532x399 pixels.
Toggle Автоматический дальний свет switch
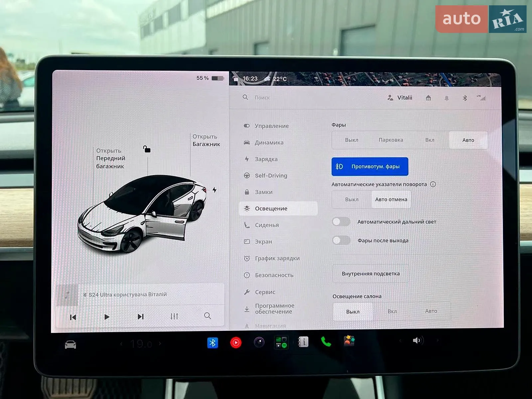click(341, 222)
